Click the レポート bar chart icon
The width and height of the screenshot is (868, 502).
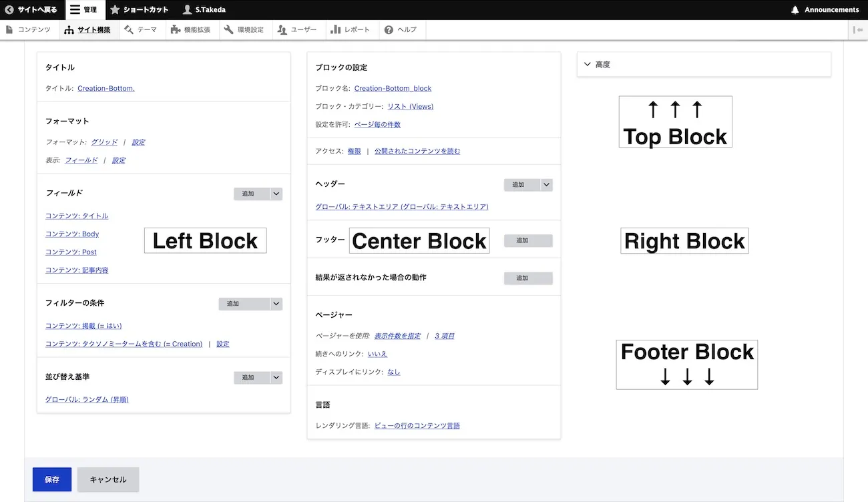(x=337, y=30)
